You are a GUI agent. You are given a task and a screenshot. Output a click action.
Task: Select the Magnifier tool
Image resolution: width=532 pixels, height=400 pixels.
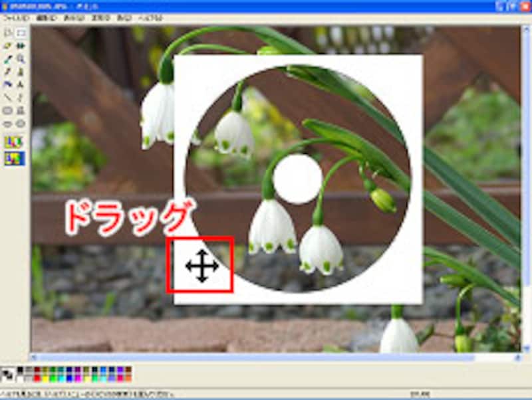[21, 58]
